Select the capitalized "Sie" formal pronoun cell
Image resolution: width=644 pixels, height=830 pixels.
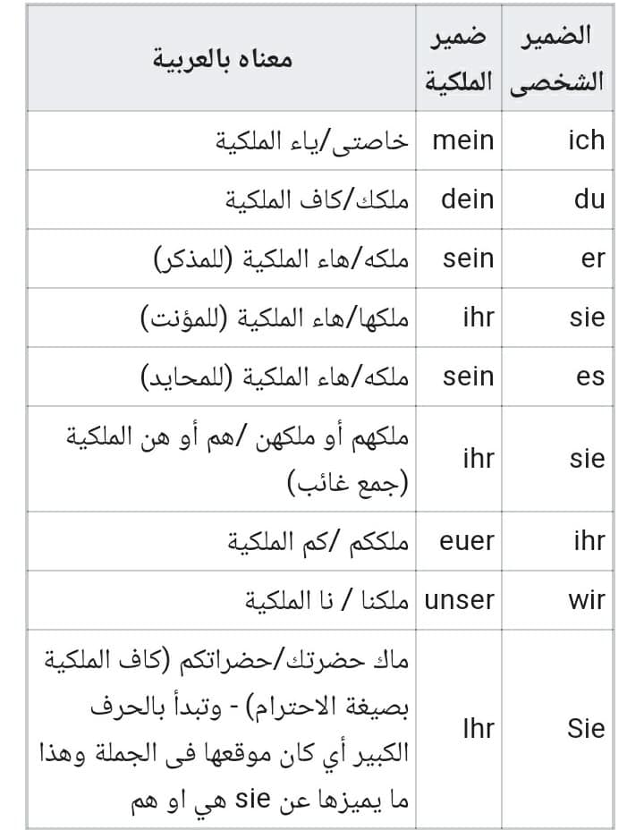[558, 729]
